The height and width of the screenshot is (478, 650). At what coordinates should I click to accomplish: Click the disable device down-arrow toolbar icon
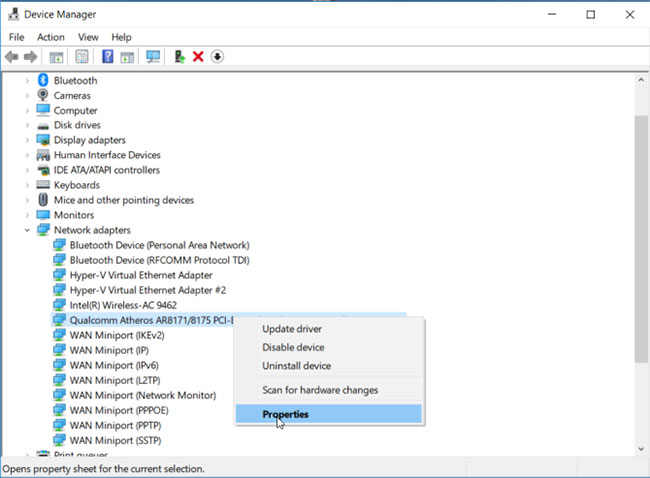point(217,57)
